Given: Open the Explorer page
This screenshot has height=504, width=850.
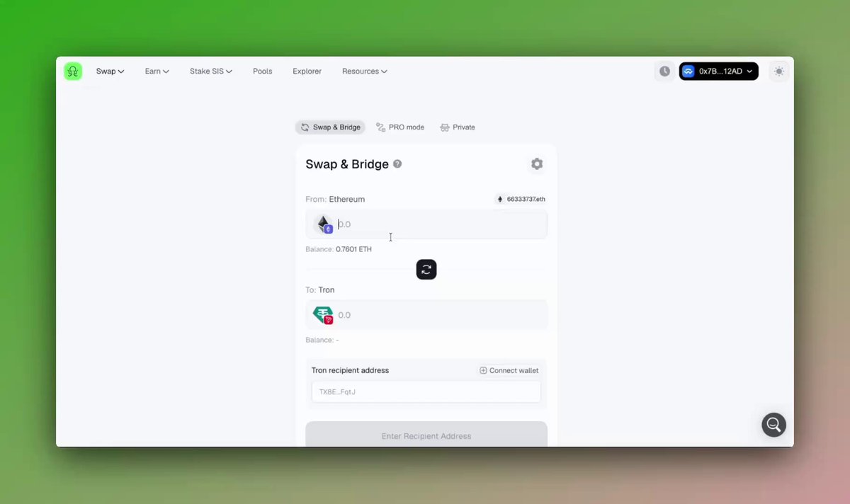Looking at the screenshot, I should pos(307,71).
